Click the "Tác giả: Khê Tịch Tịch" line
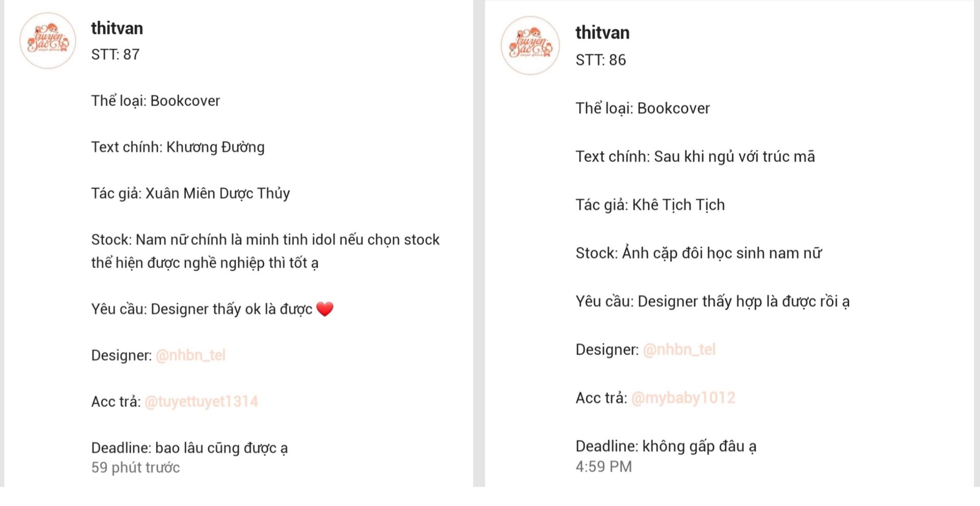 (650, 205)
